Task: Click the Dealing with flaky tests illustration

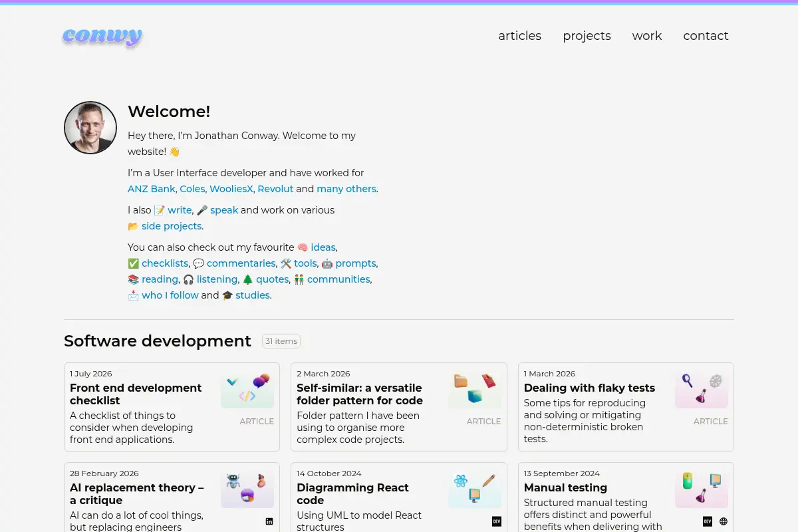Action: (702, 390)
